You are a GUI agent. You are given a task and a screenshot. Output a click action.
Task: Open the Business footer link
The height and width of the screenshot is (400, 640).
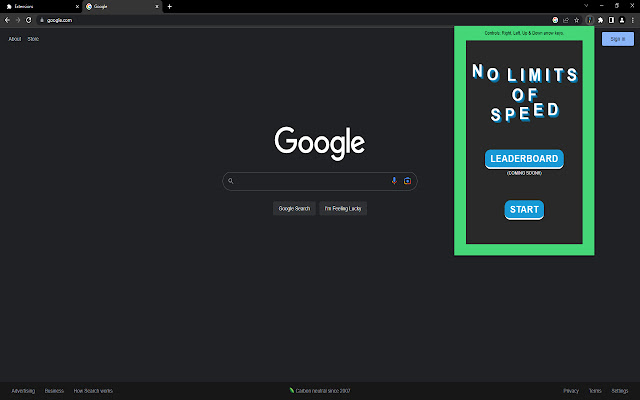pyautogui.click(x=54, y=391)
